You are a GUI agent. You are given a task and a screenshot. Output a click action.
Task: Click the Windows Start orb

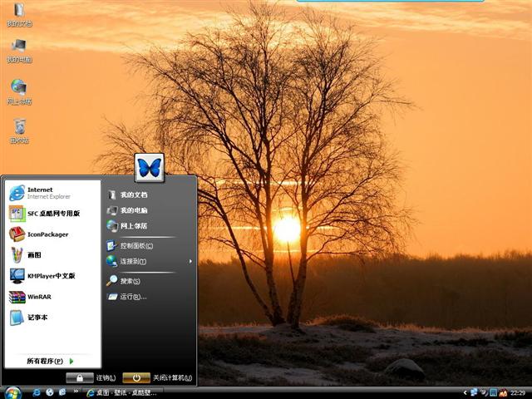point(12,393)
